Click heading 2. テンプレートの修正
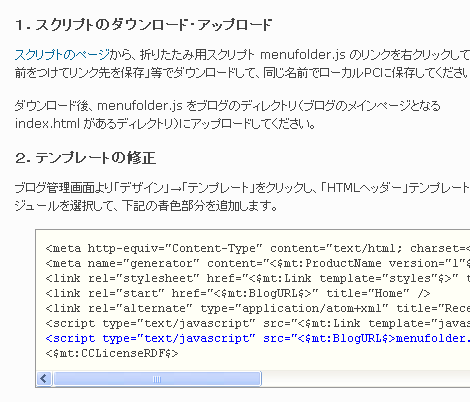470x402 pixels. point(85,158)
